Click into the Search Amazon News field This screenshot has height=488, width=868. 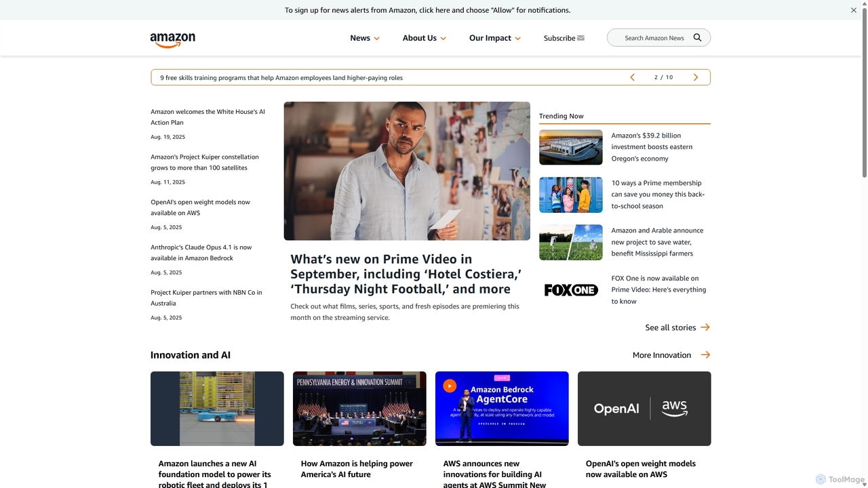654,38
